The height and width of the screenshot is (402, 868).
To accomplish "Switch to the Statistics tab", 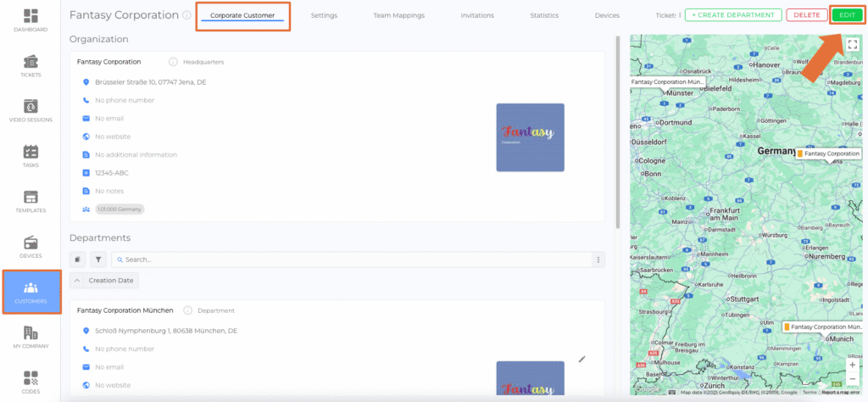I will (x=544, y=15).
